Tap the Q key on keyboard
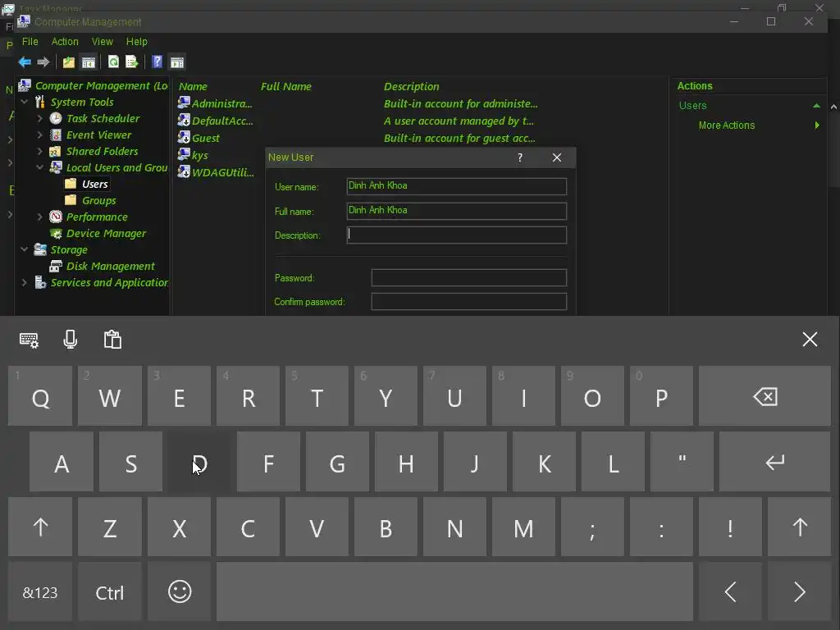This screenshot has height=630, width=840. tap(40, 396)
